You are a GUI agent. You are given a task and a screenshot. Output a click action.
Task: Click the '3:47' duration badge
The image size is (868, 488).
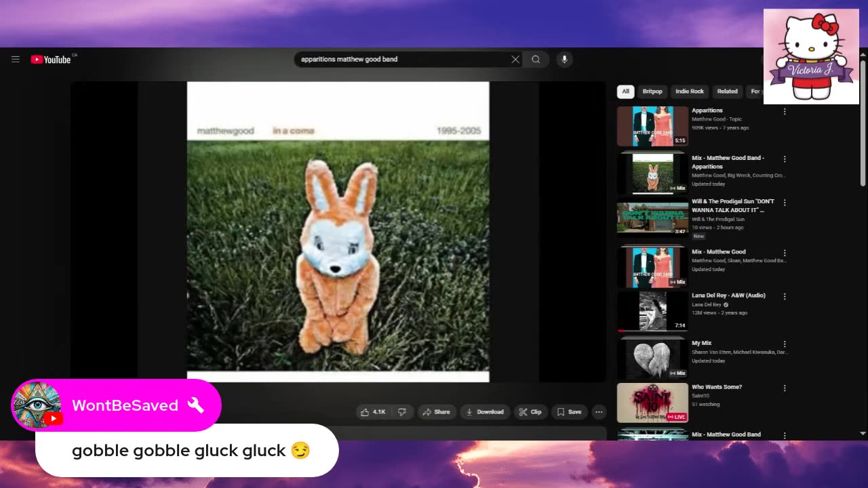point(679,231)
